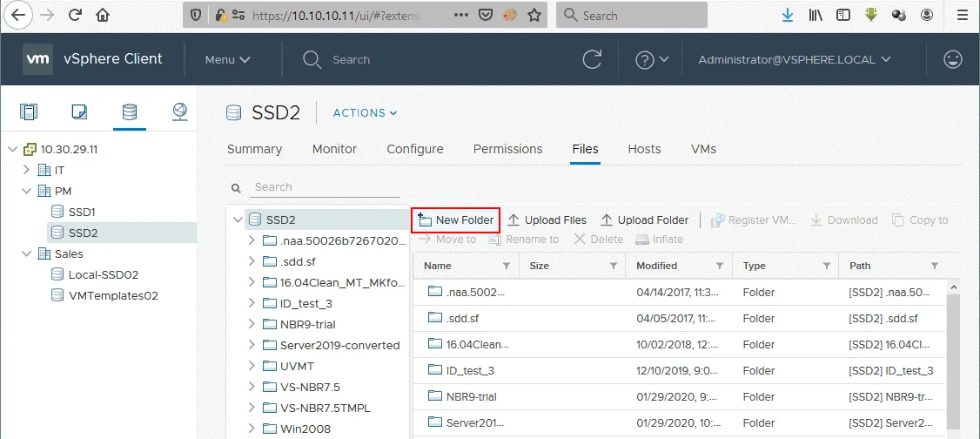Select the Storage inventory icon

pyautogui.click(x=129, y=111)
